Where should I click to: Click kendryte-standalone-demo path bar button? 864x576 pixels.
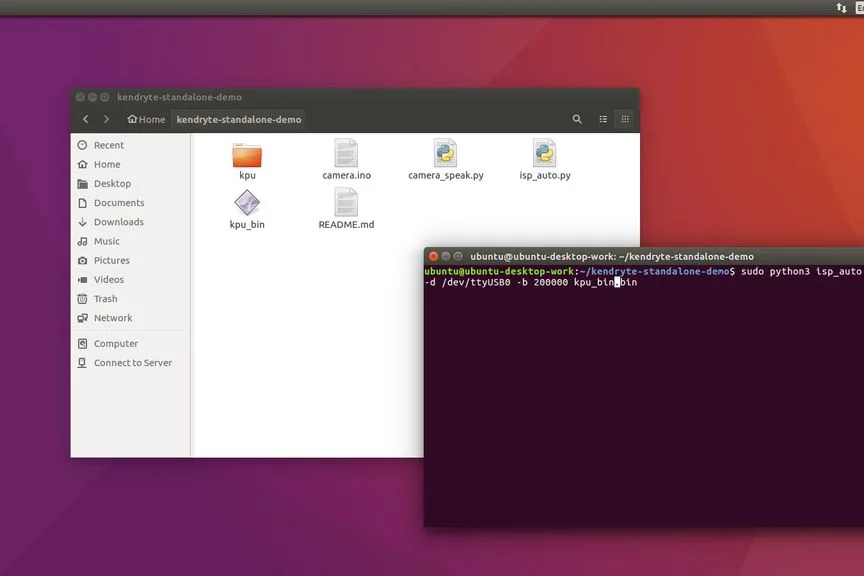(239, 119)
